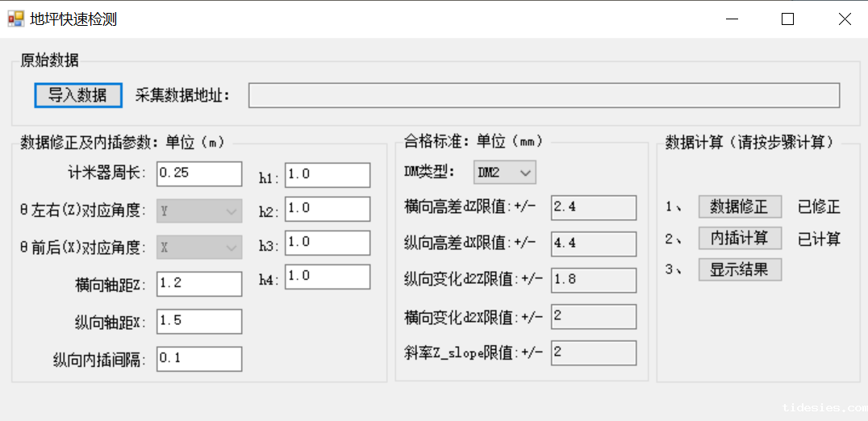This screenshot has width=868, height=421.
Task: Click the 计米器周长 input field
Action: (x=199, y=173)
